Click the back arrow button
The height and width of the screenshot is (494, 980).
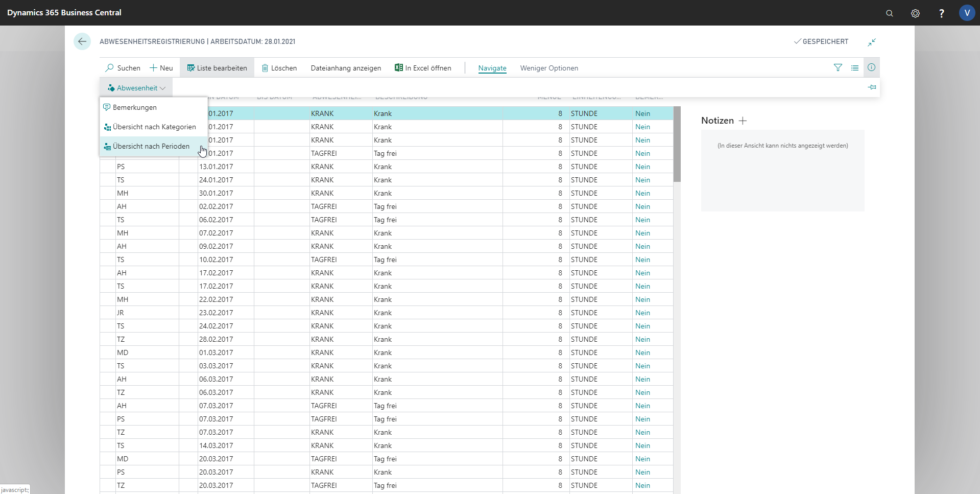tap(82, 41)
